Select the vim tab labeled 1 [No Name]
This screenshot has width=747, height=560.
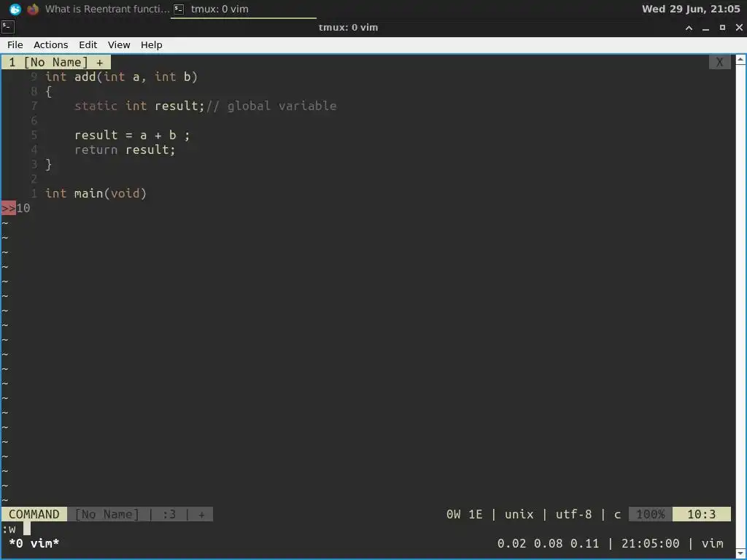(x=55, y=63)
